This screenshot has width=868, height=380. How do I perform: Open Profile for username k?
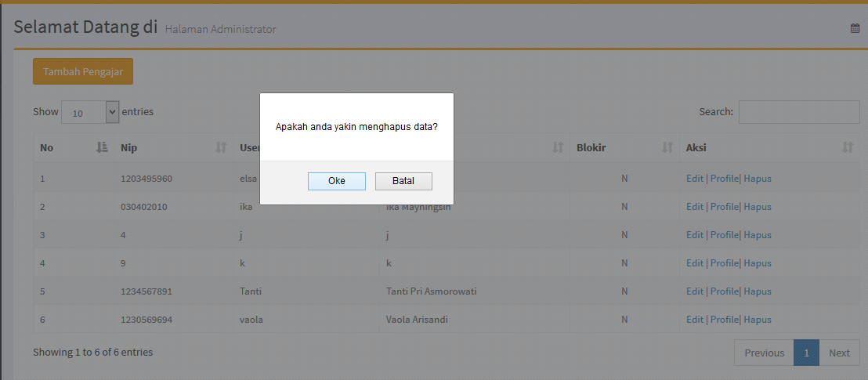(x=725, y=263)
